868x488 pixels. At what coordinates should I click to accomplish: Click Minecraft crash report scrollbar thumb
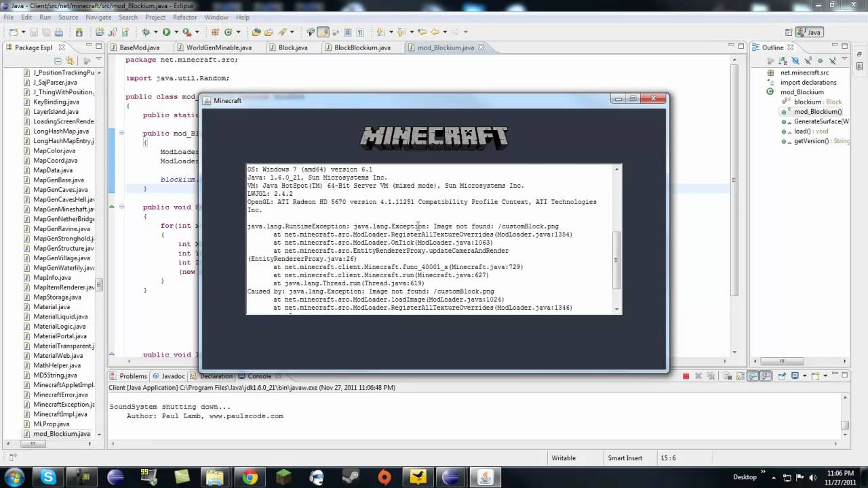click(x=616, y=260)
